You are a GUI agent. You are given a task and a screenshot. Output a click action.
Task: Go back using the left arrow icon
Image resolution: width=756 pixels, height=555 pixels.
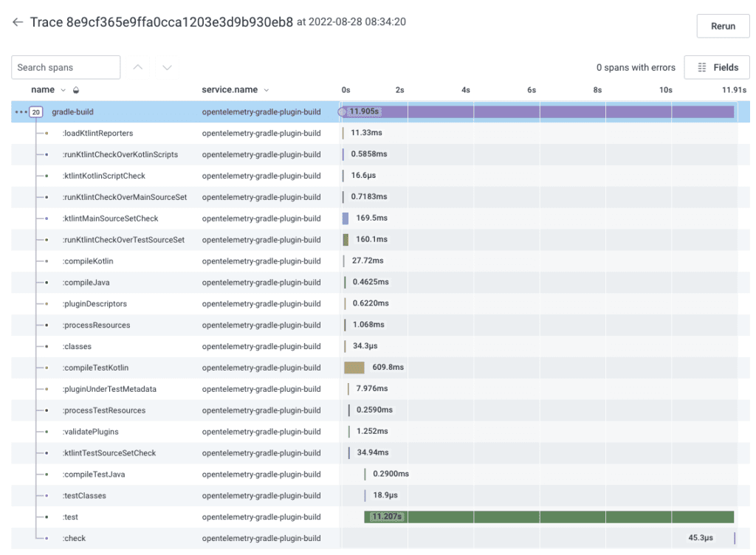pyautogui.click(x=18, y=23)
